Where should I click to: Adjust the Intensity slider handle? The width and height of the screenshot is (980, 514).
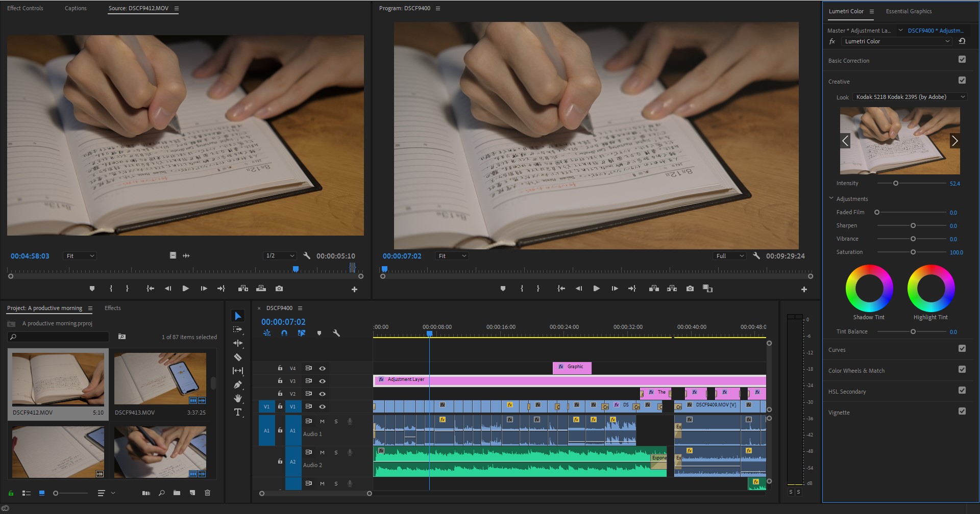896,184
